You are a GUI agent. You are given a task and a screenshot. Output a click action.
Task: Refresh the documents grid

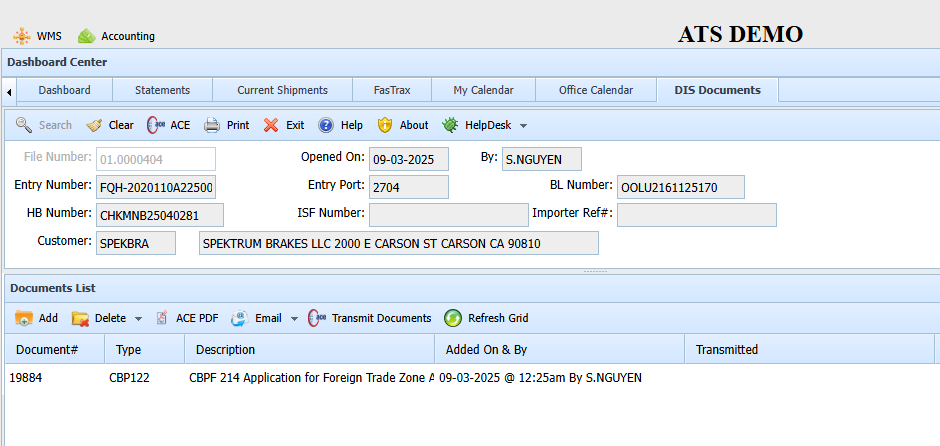(453, 318)
